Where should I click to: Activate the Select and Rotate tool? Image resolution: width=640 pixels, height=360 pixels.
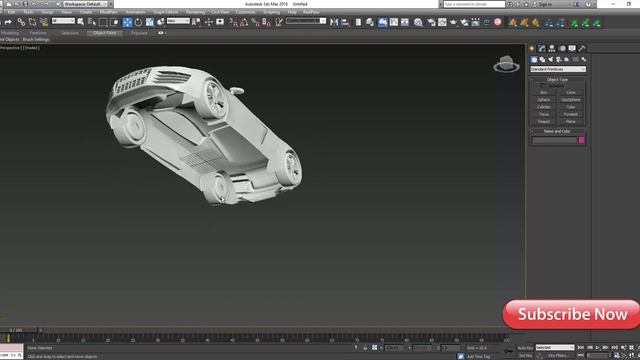coord(138,22)
